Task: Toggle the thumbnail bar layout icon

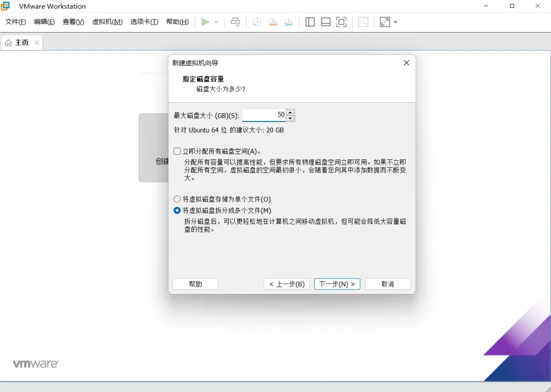Action: (325, 22)
